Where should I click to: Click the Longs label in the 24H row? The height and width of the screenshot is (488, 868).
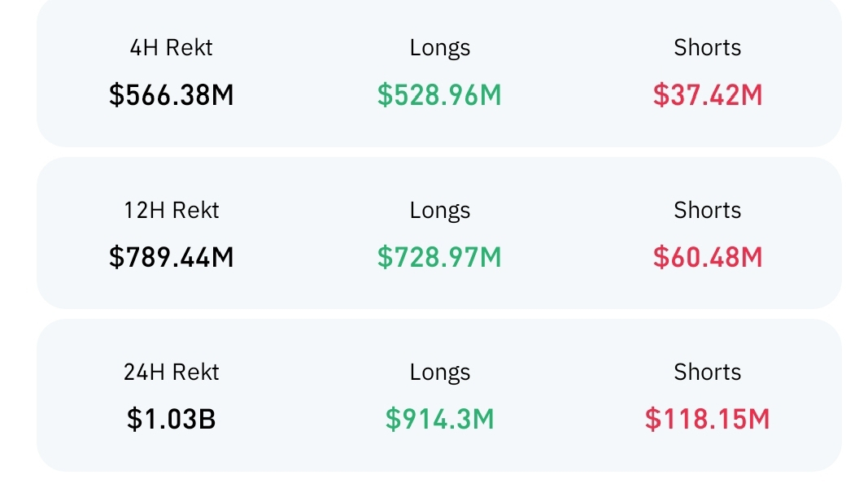pyautogui.click(x=439, y=373)
